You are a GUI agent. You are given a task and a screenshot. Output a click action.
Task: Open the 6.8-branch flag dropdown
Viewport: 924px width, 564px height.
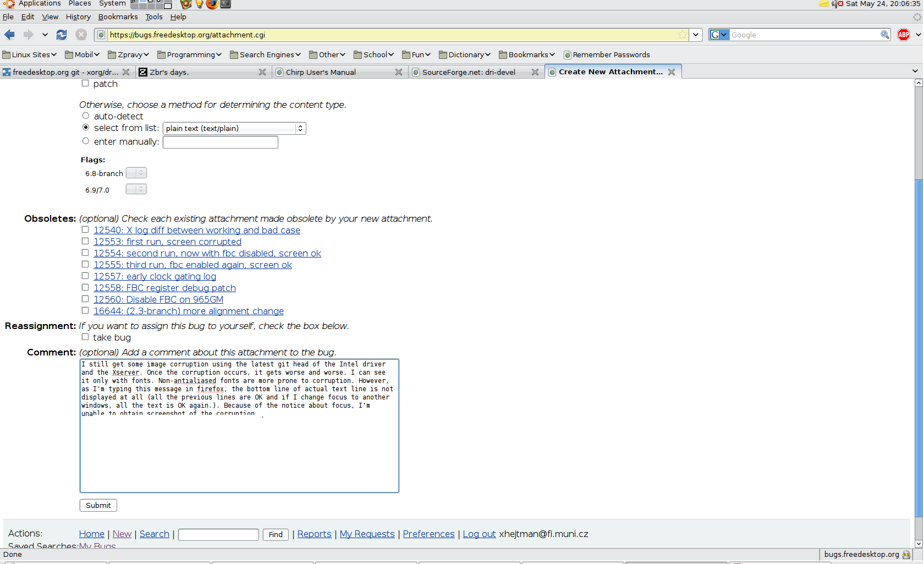(x=136, y=173)
